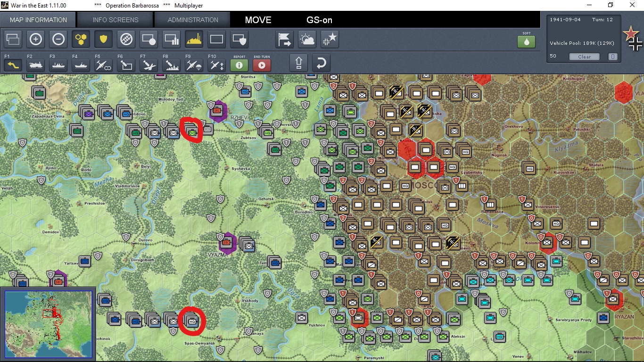Select F3 naval transport mode

click(58, 65)
